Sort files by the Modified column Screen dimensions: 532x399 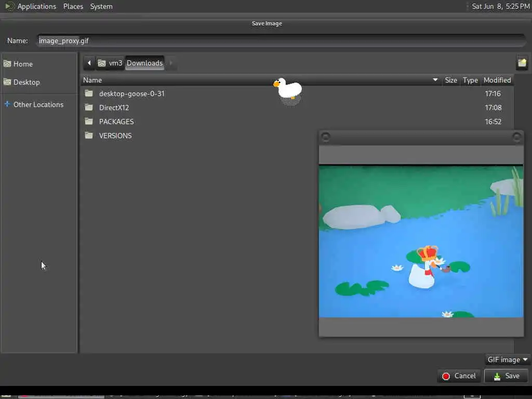tap(497, 80)
